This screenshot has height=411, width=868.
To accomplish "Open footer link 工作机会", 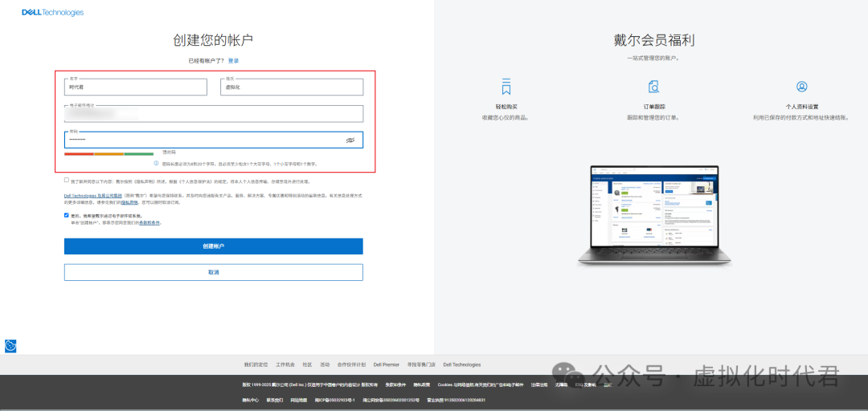I will [x=285, y=364].
